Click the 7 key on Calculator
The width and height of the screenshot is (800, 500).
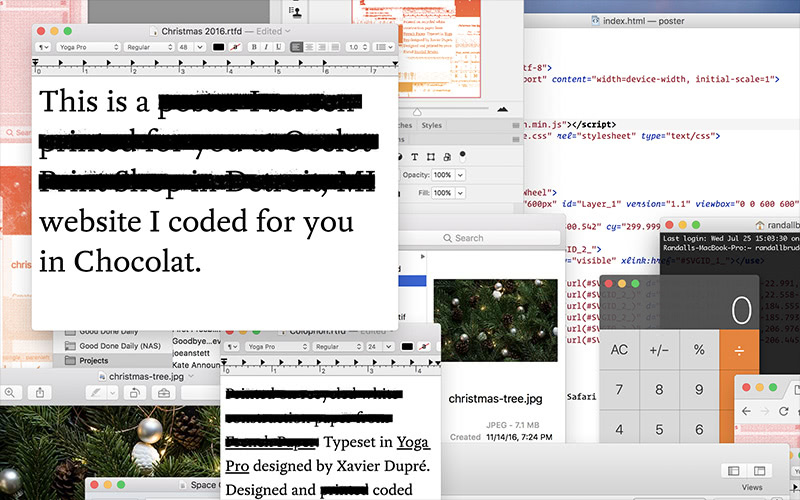pyautogui.click(x=619, y=390)
